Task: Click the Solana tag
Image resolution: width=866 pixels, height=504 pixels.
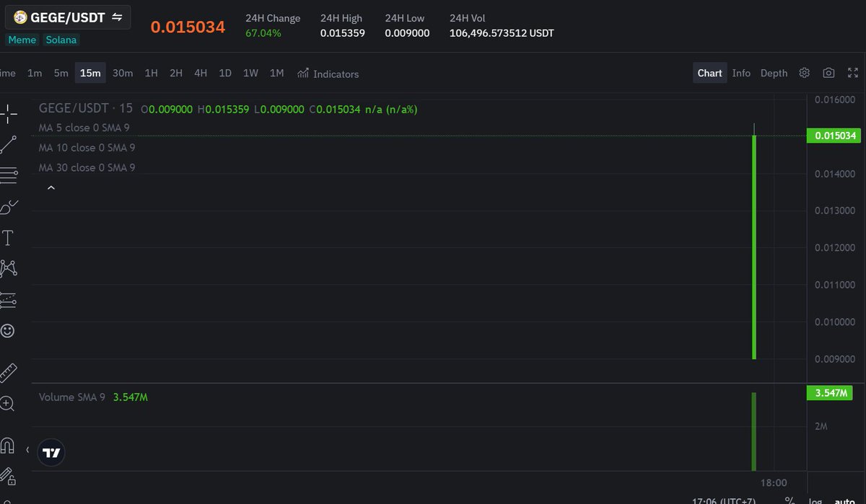Action: click(x=61, y=40)
